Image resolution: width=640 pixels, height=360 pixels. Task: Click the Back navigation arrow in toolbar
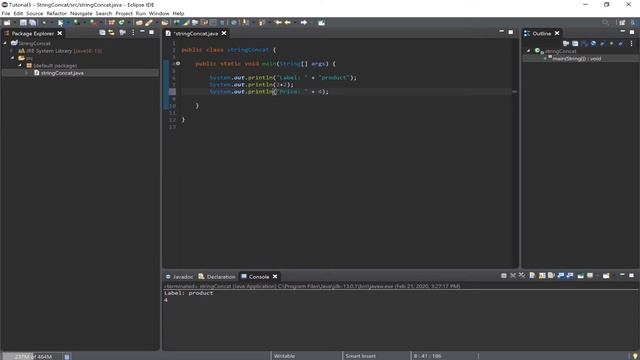[287, 23]
